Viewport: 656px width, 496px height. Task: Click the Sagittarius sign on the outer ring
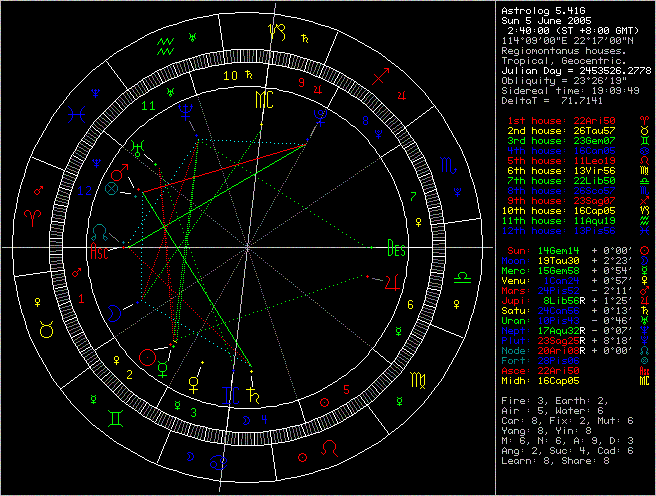click(x=381, y=75)
